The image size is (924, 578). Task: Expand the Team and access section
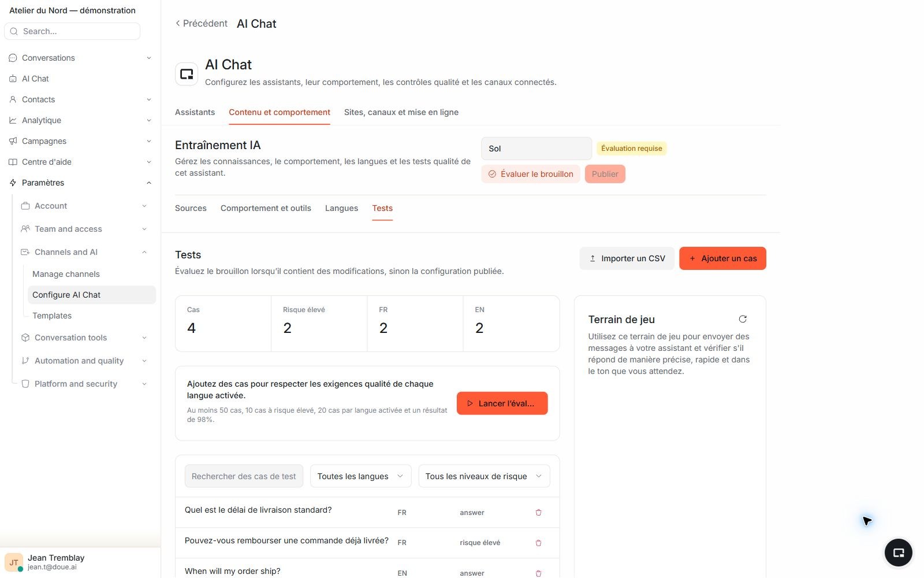144,229
